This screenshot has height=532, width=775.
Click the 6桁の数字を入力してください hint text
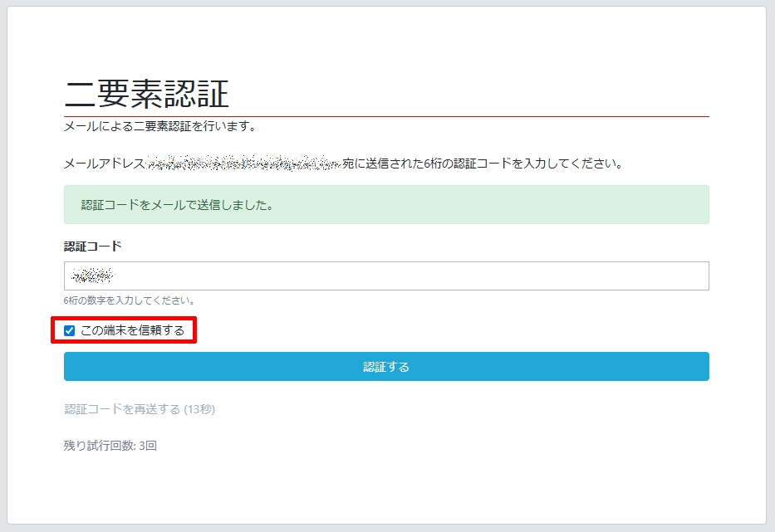pos(130,300)
